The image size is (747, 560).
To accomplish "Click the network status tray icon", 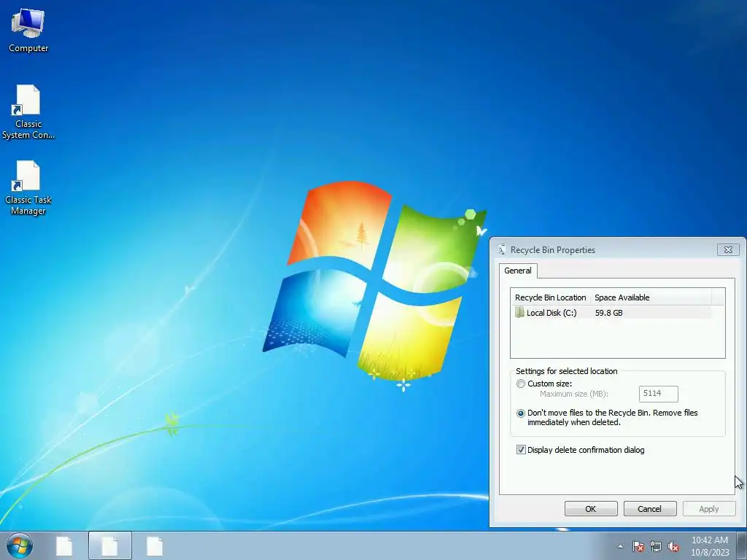I will [x=656, y=546].
